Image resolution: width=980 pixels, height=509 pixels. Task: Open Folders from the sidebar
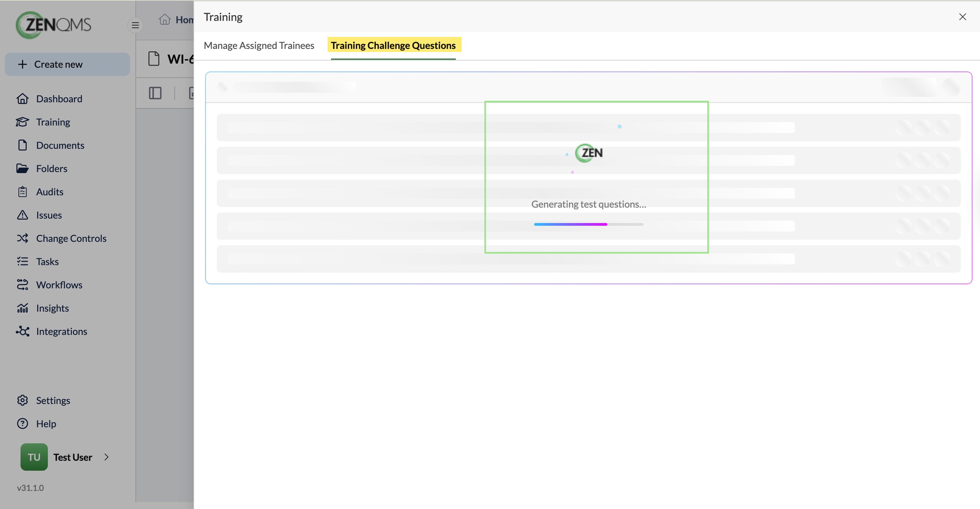[52, 168]
